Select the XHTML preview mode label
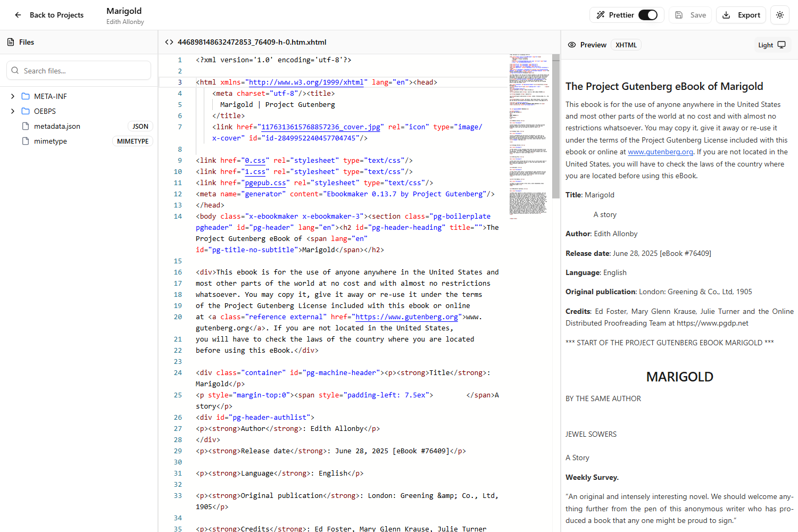The image size is (798, 532). point(626,45)
